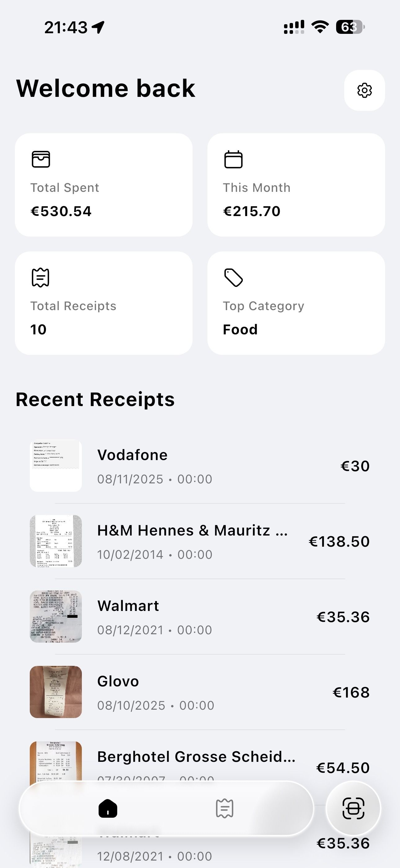Tap the Walmart €35.36 amount
The width and height of the screenshot is (400, 868).
(x=343, y=617)
